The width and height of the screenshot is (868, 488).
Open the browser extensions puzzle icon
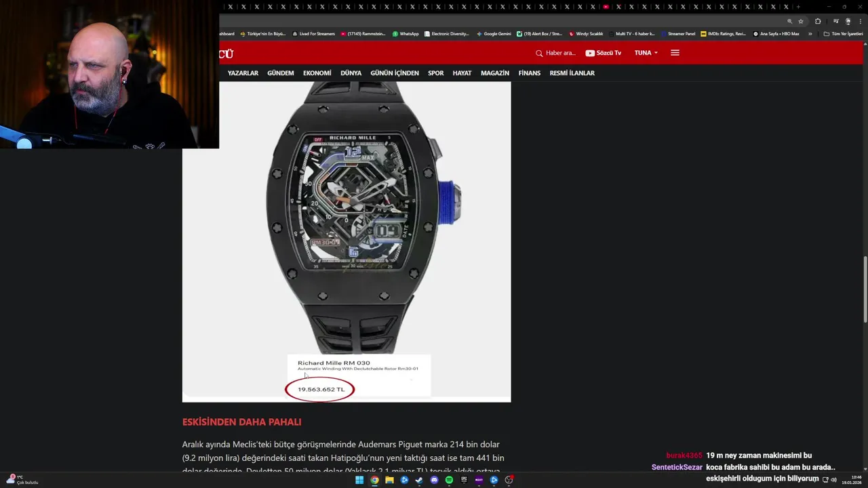818,21
